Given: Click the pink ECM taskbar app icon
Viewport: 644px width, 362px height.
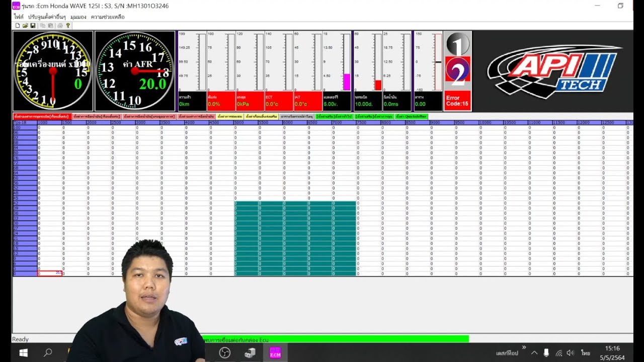Looking at the screenshot, I should (x=275, y=353).
